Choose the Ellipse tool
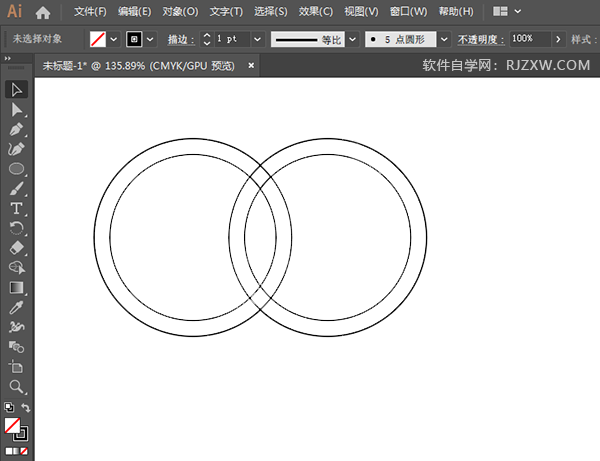600x461 pixels. (16, 169)
